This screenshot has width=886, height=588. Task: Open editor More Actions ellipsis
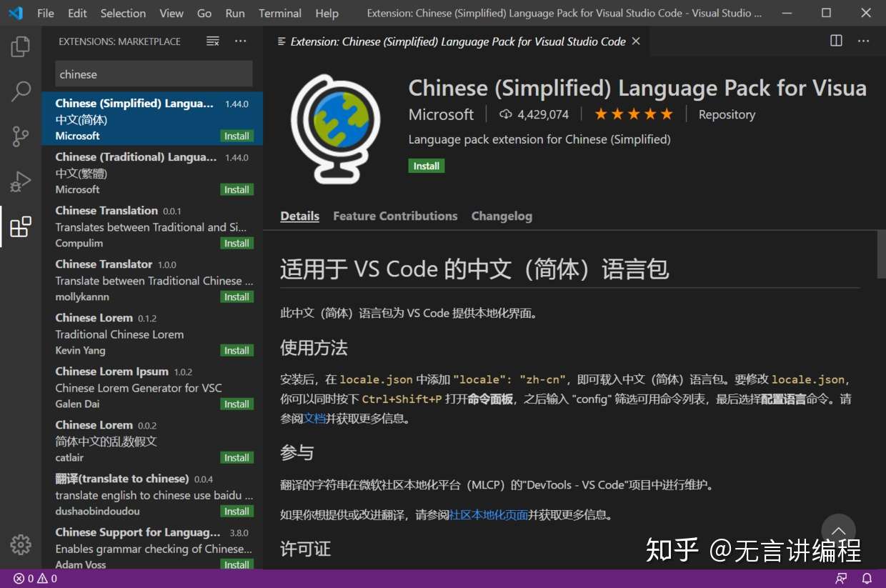[x=864, y=41]
